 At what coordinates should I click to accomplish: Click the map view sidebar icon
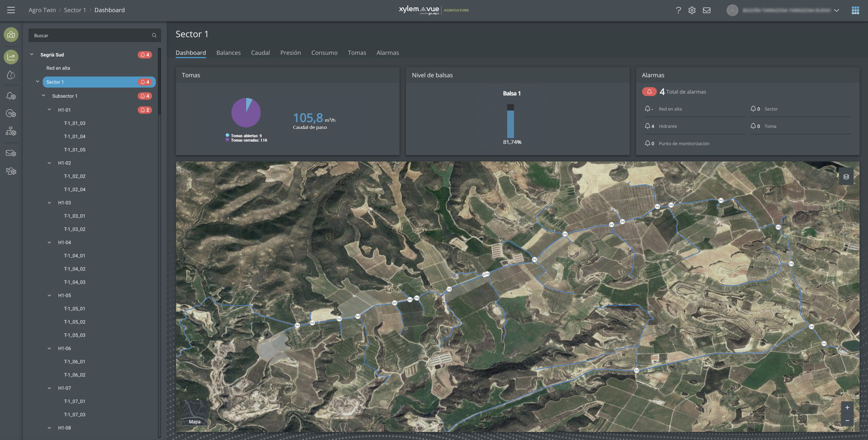point(11,35)
